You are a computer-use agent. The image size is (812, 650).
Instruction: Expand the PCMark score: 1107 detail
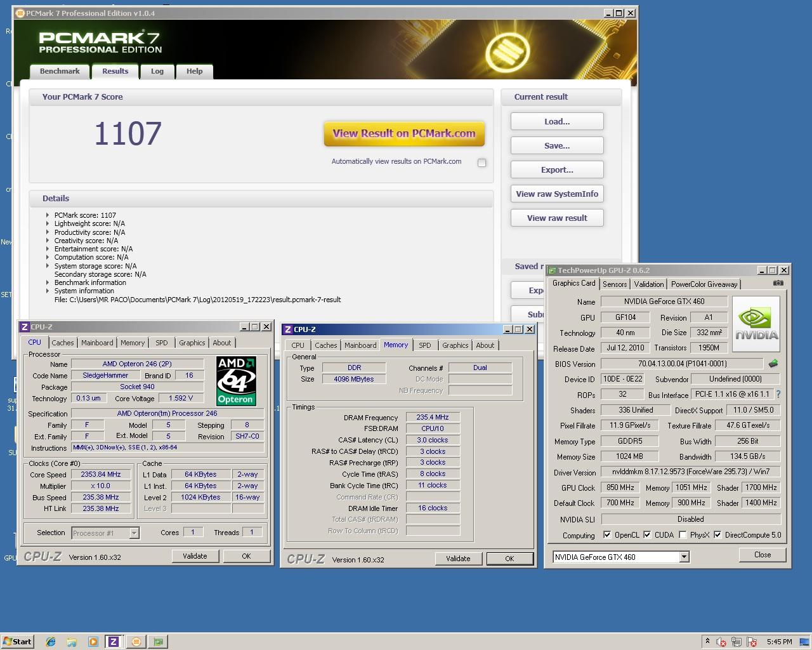(x=48, y=215)
